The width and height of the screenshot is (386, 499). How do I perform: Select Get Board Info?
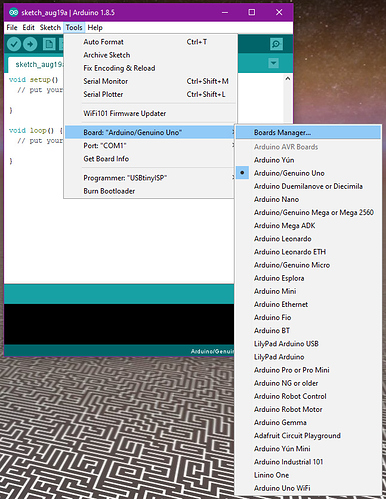(x=150, y=159)
